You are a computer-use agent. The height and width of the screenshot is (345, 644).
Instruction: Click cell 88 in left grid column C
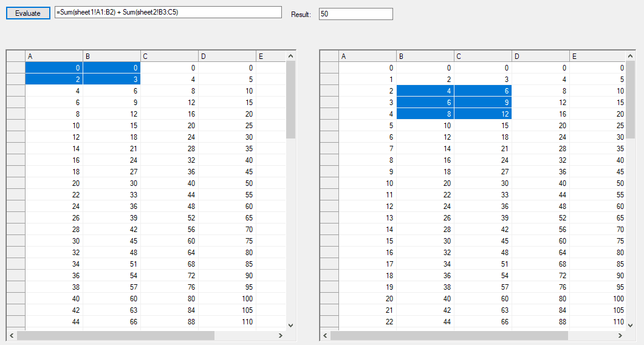(x=170, y=321)
